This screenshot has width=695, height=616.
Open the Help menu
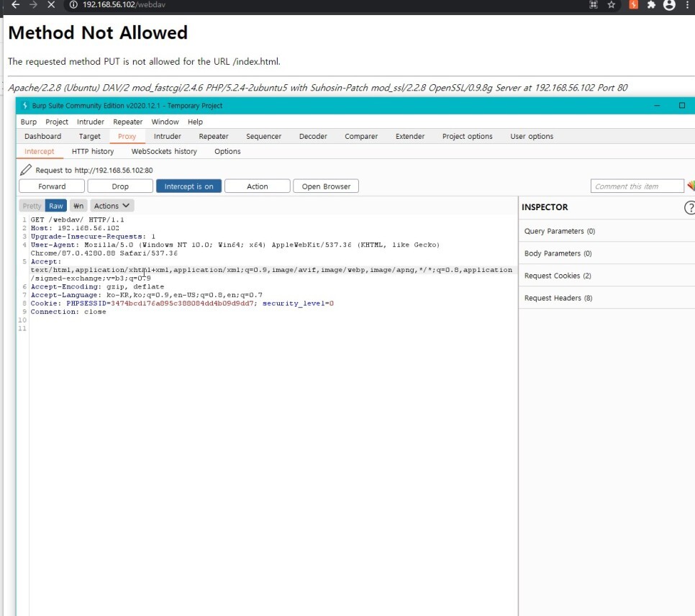[195, 122]
